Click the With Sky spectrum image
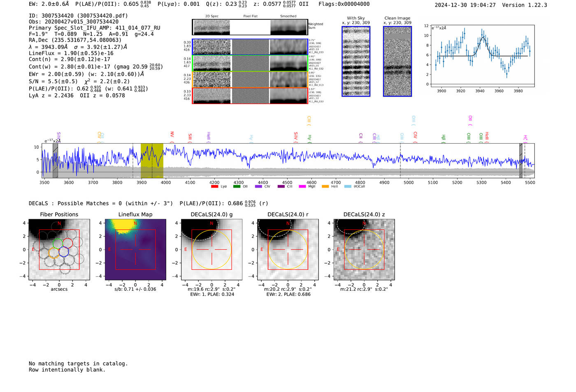 [356, 61]
